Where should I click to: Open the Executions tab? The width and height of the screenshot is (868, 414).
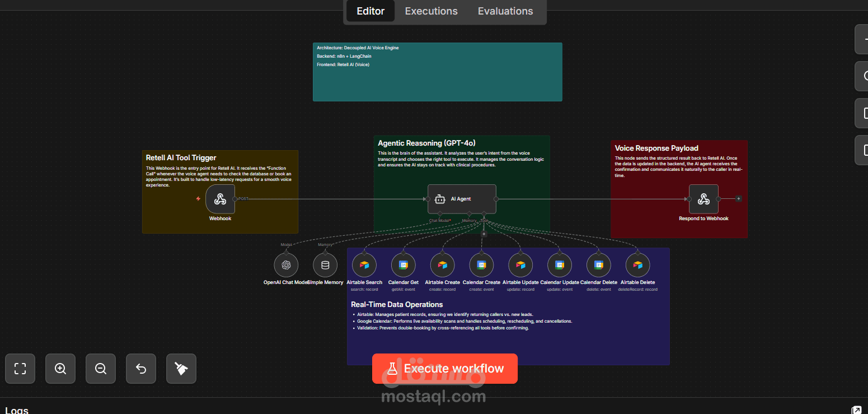tap(431, 11)
